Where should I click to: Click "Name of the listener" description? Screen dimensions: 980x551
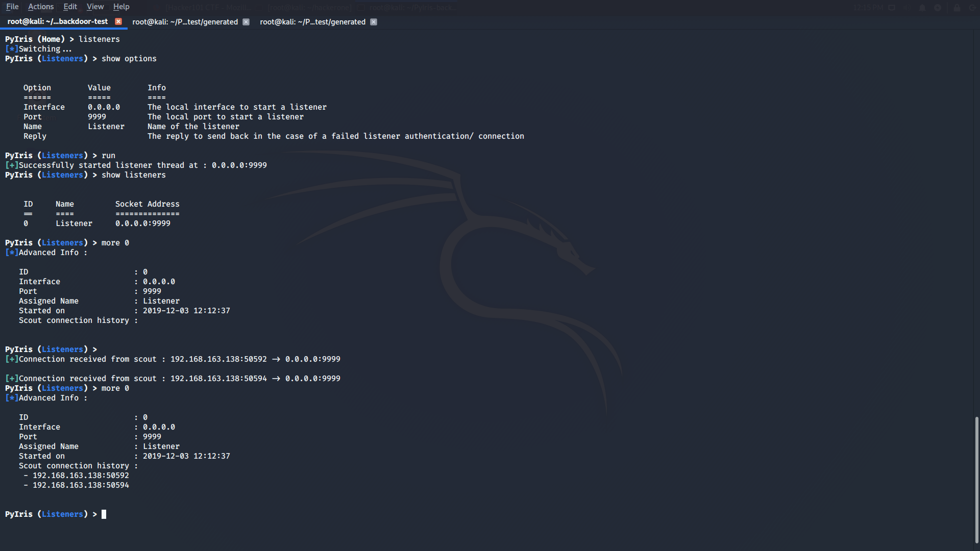pos(193,127)
